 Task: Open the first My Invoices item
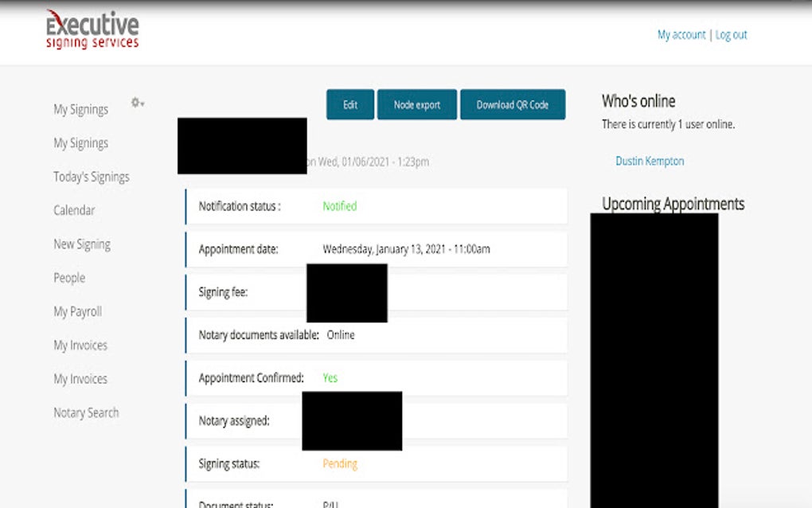pyautogui.click(x=80, y=346)
